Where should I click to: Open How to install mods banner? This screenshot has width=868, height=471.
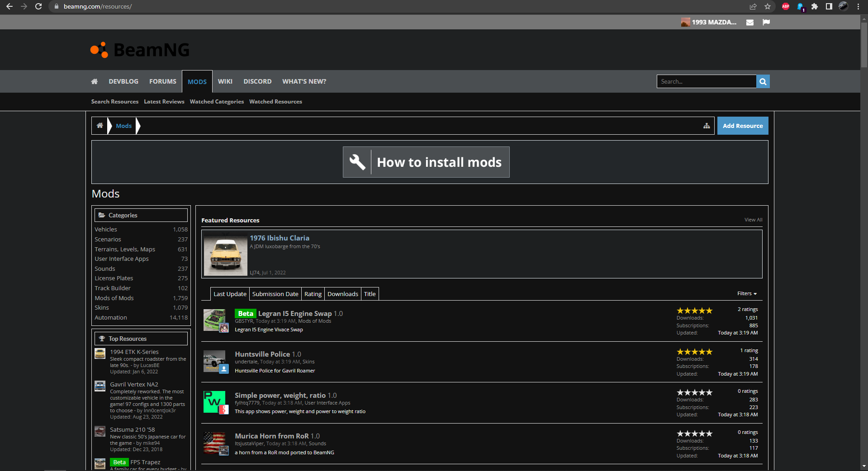coord(426,162)
